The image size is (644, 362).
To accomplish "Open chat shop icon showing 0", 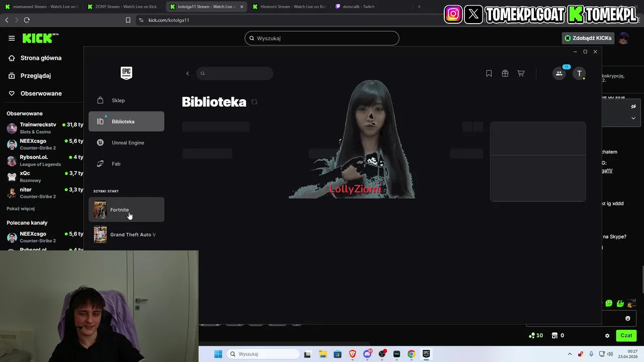I will point(557,335).
